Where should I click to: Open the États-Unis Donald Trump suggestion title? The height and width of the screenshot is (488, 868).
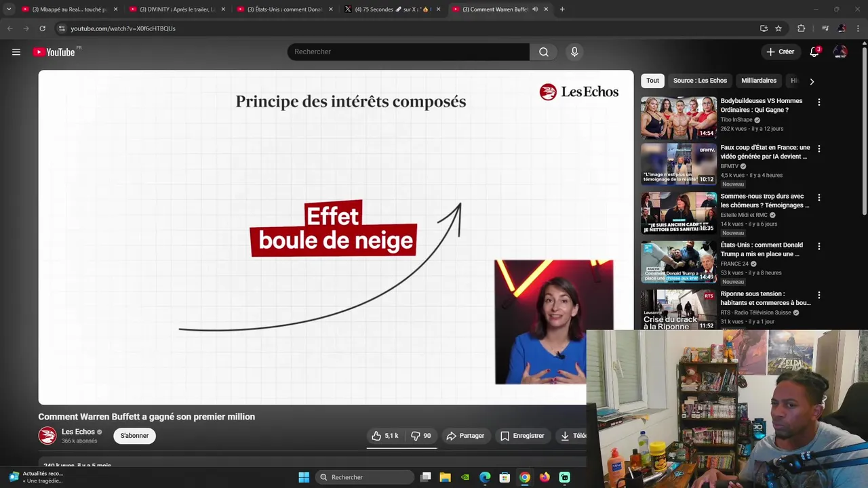coord(762,249)
